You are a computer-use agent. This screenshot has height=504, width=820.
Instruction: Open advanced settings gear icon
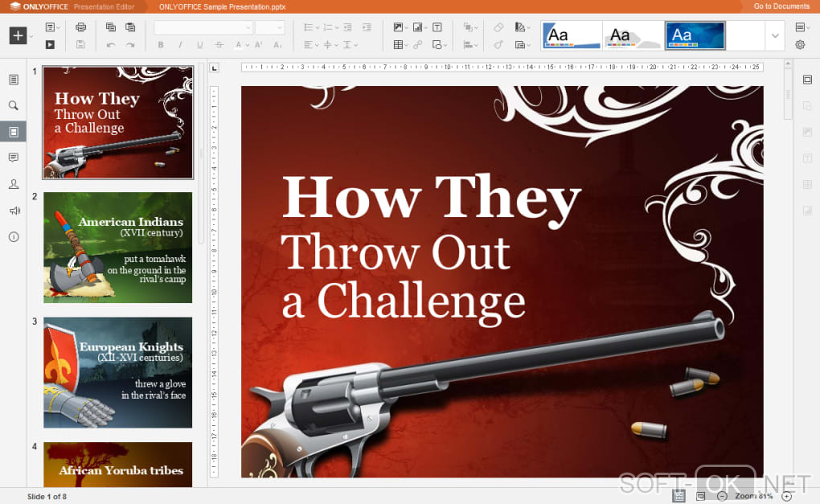(x=800, y=45)
